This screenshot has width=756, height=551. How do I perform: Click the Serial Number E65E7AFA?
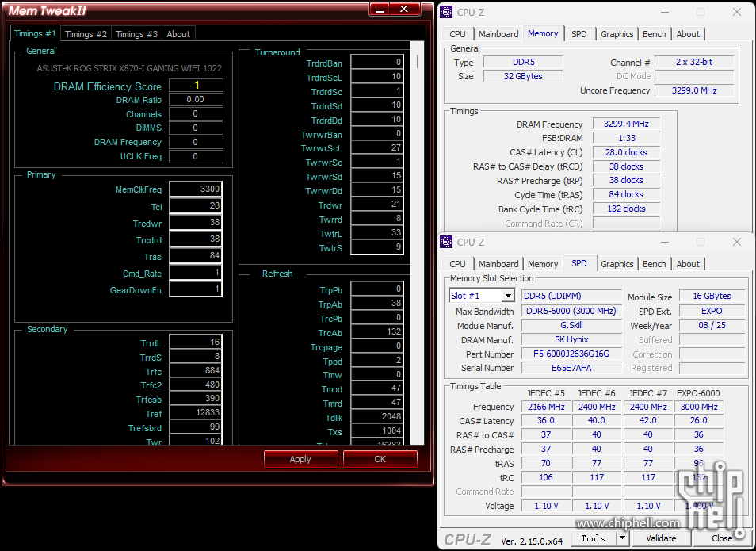(571, 368)
